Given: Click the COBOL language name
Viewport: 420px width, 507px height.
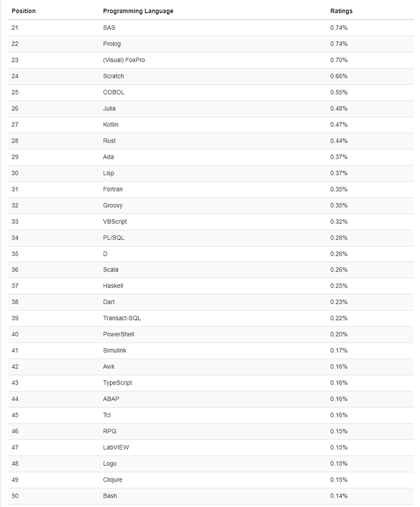Looking at the screenshot, I should (114, 92).
